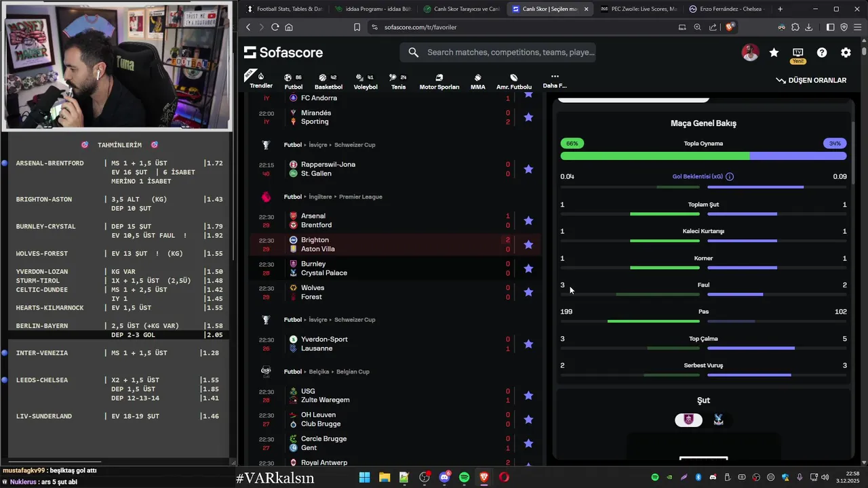868x488 pixels.
Task: Open the Tenis sport category
Action: click(x=399, y=81)
